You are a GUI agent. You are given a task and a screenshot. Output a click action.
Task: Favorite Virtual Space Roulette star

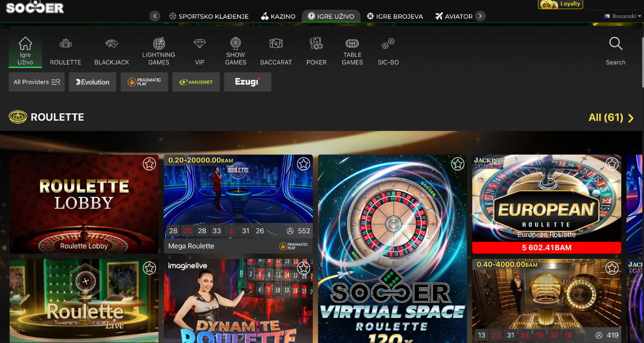point(458,164)
